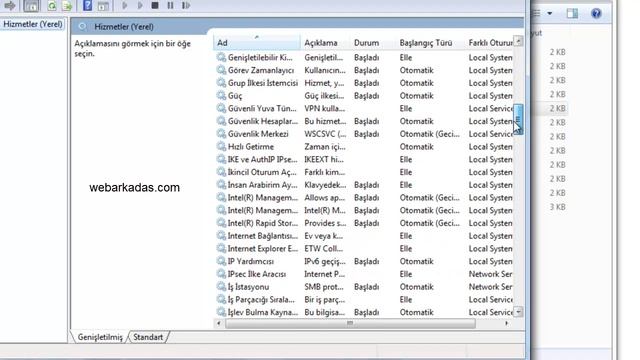Select the Güç service
This screenshot has width=640, height=360.
(363, 96)
